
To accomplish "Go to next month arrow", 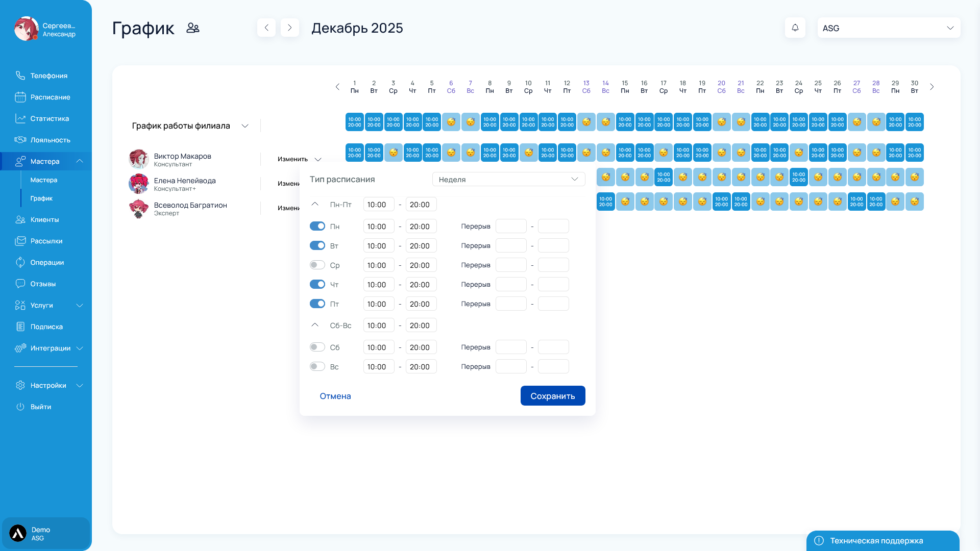I will (290, 28).
